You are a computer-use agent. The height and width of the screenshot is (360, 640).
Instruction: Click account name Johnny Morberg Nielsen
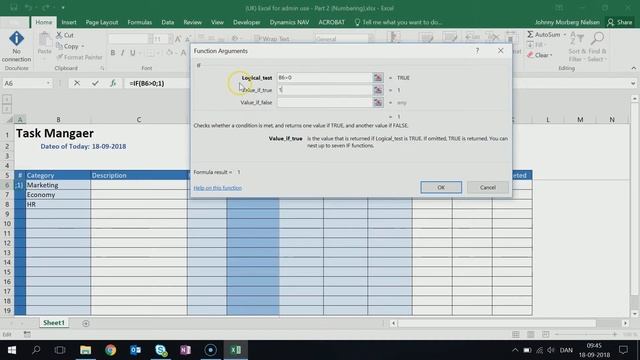(x=567, y=22)
